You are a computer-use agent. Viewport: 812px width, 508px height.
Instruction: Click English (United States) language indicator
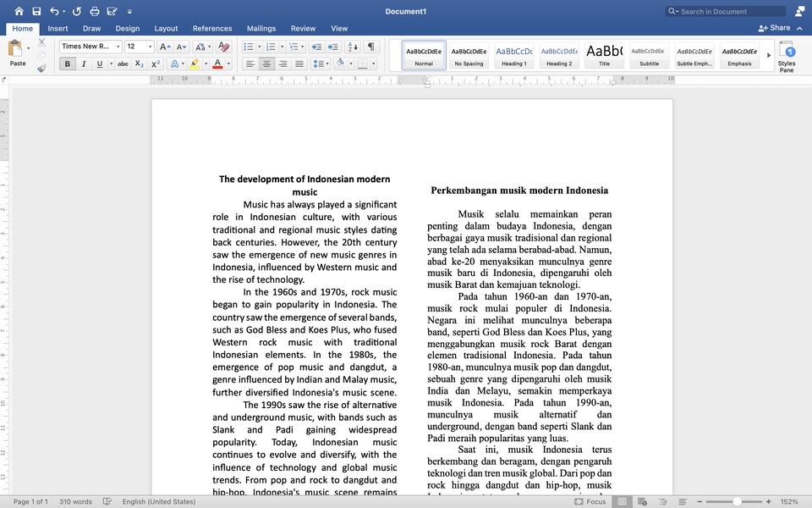[159, 501]
